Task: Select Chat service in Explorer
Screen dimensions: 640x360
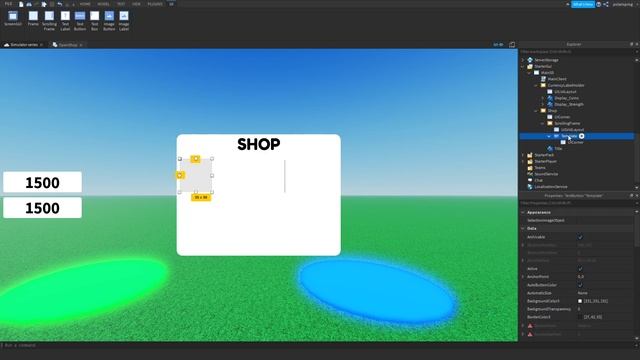Action: [x=538, y=180]
